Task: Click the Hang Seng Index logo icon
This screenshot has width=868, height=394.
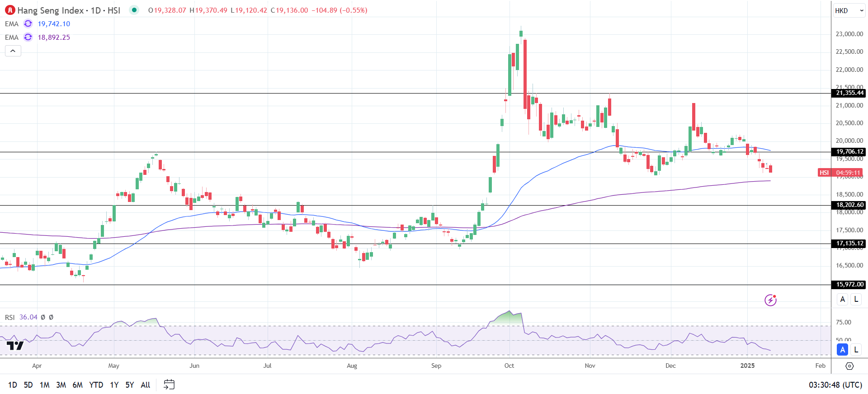Action: [10, 10]
